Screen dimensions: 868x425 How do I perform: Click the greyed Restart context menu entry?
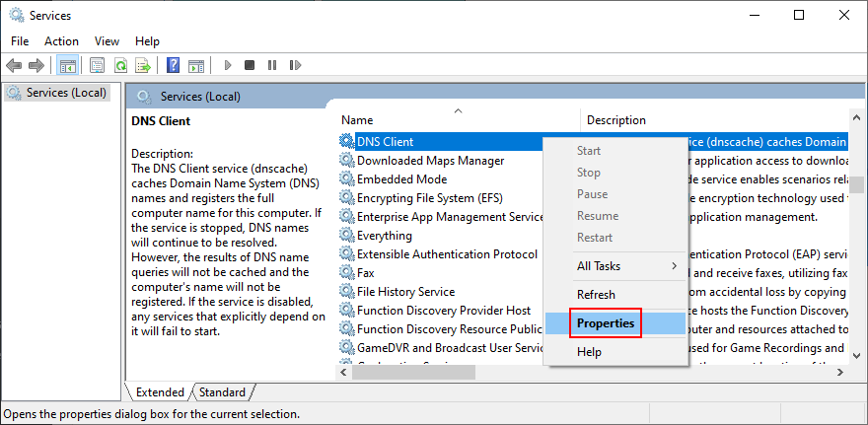(615, 238)
